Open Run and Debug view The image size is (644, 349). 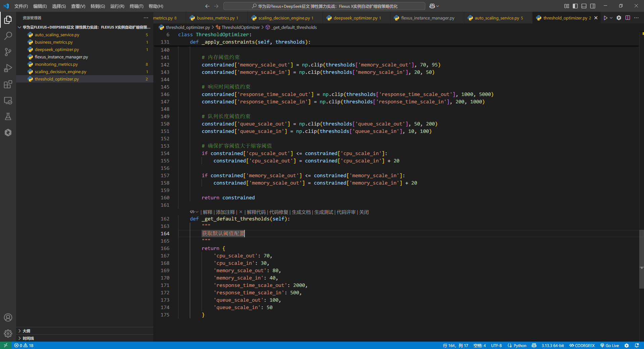pos(8,68)
